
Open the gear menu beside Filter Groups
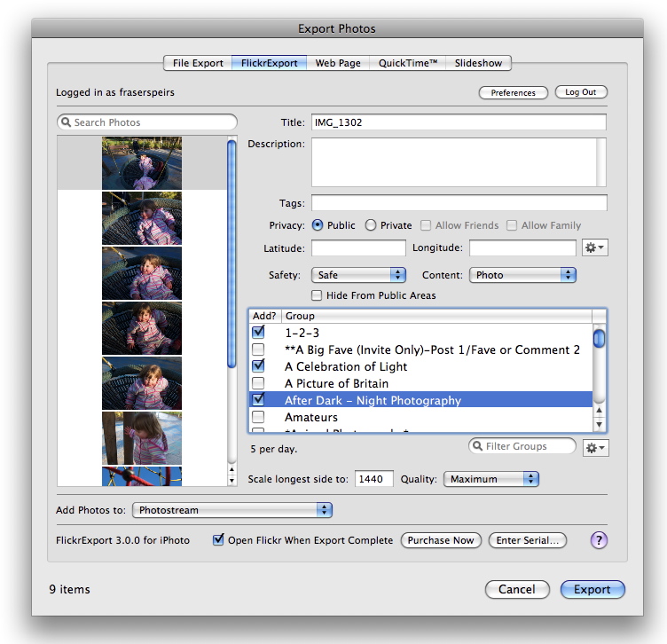tap(595, 448)
